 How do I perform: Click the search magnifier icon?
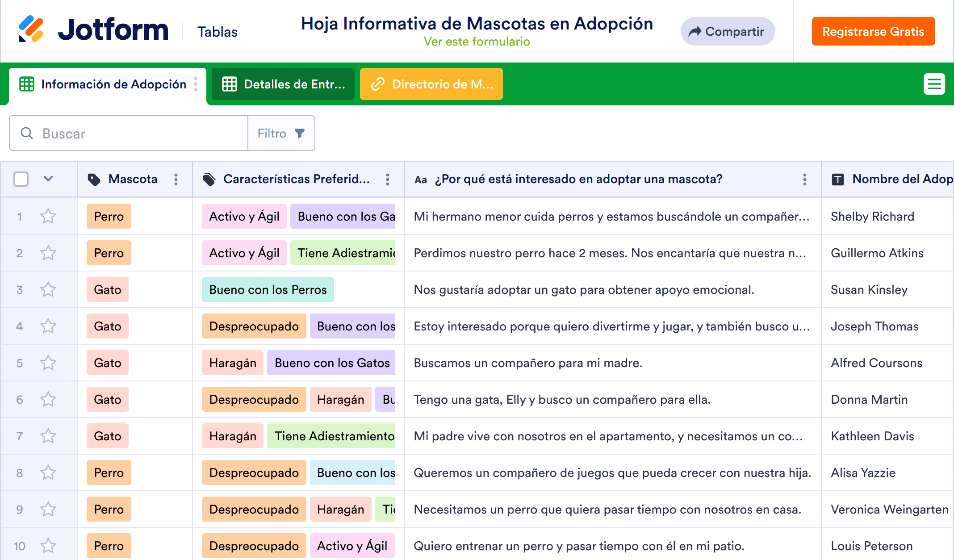pos(27,133)
